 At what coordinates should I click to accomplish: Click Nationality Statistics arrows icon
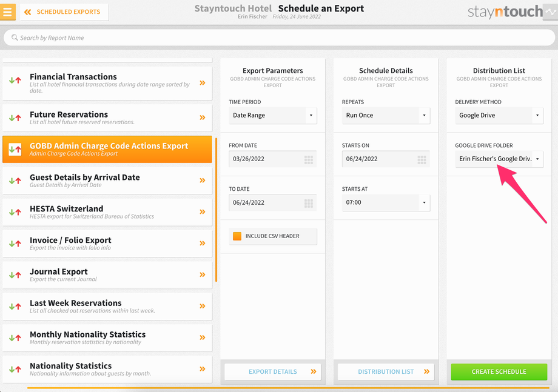point(15,369)
